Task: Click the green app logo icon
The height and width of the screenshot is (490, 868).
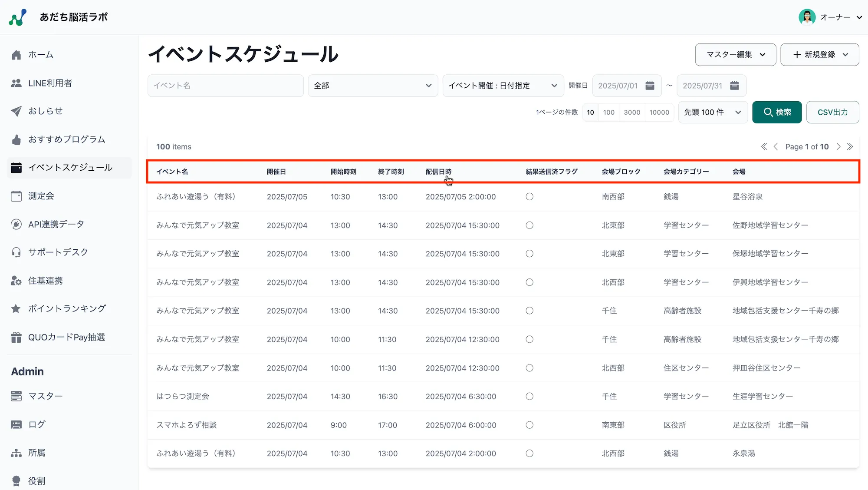Action: 17,17
